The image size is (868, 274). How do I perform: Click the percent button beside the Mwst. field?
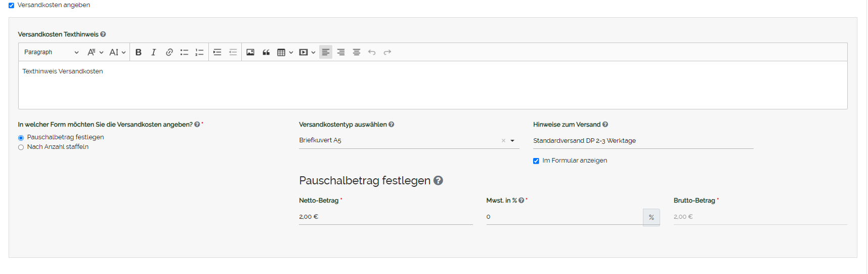[x=651, y=217]
